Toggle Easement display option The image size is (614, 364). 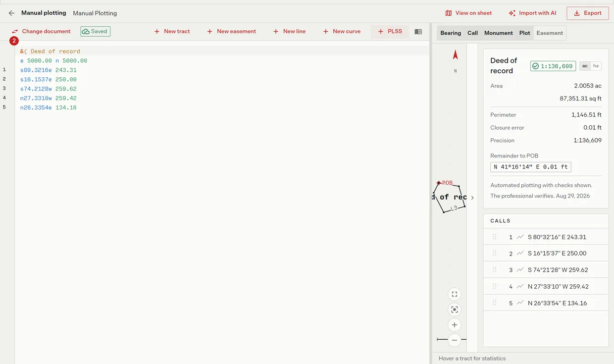(550, 33)
